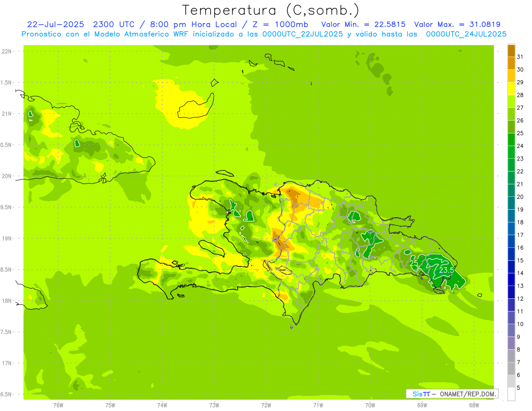Click the blue swatch between 16 and 17
The width and height of the screenshot is (532, 411).
[511, 241]
